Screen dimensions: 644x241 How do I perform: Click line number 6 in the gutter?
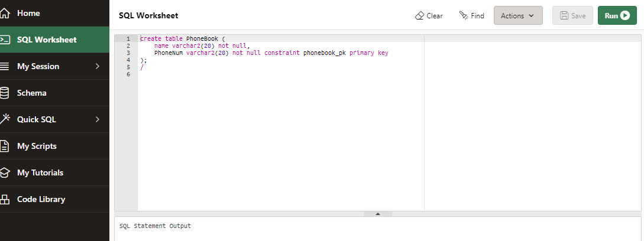pos(128,74)
